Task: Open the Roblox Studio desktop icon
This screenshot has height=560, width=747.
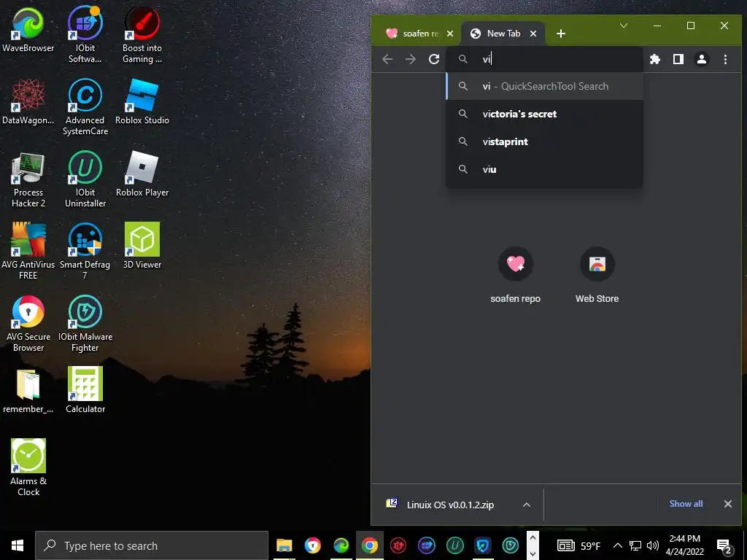Action: [x=142, y=102]
